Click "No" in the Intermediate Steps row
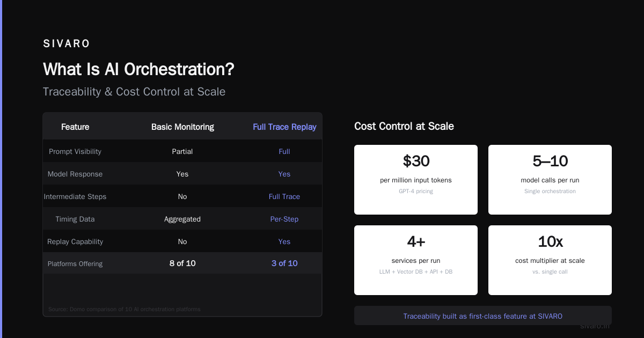The width and height of the screenshot is (644, 338). (x=182, y=197)
